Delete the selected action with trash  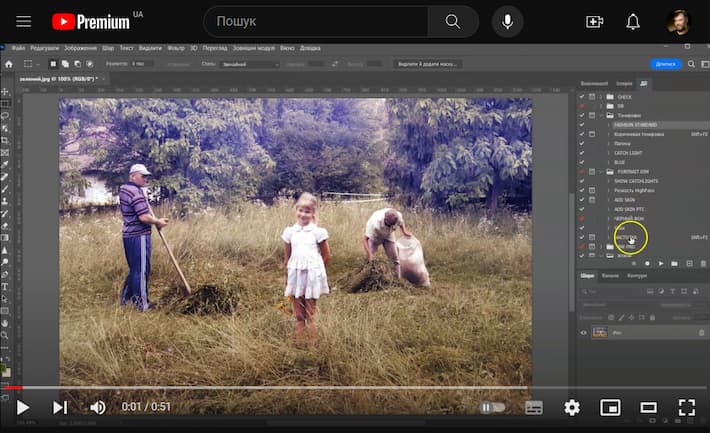(703, 264)
